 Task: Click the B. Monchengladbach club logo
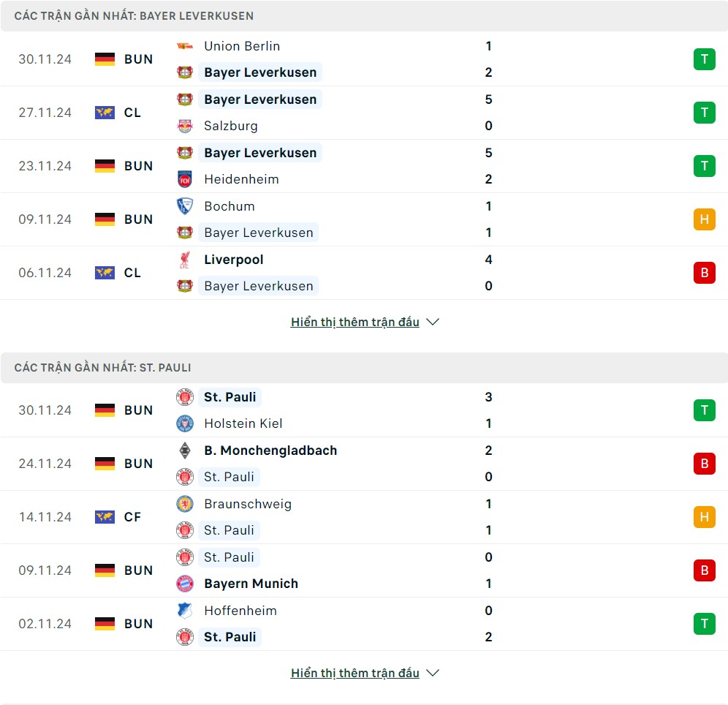(184, 450)
